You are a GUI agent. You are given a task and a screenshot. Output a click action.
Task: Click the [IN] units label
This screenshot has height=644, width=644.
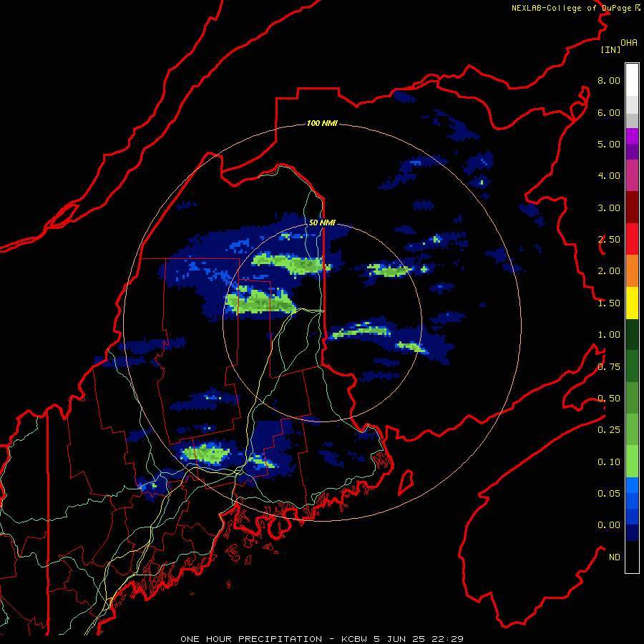point(610,49)
